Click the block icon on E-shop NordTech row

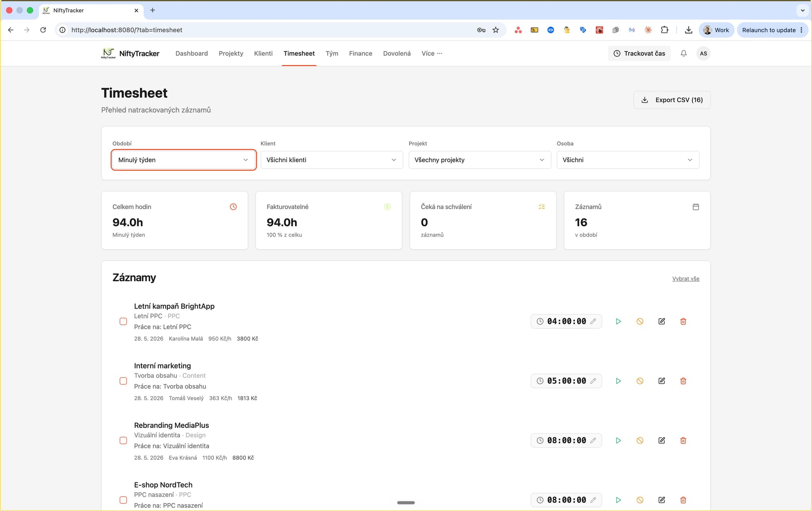[x=640, y=500]
